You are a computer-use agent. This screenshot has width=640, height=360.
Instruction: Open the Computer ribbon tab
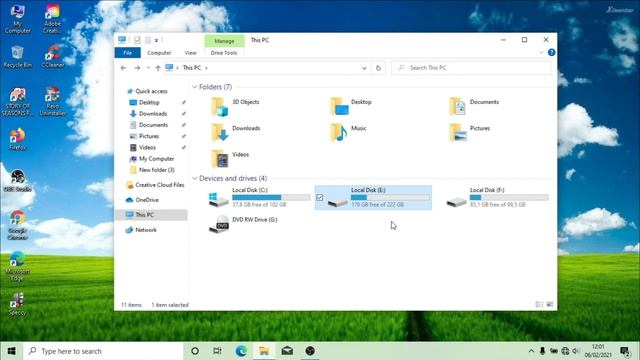click(x=159, y=53)
